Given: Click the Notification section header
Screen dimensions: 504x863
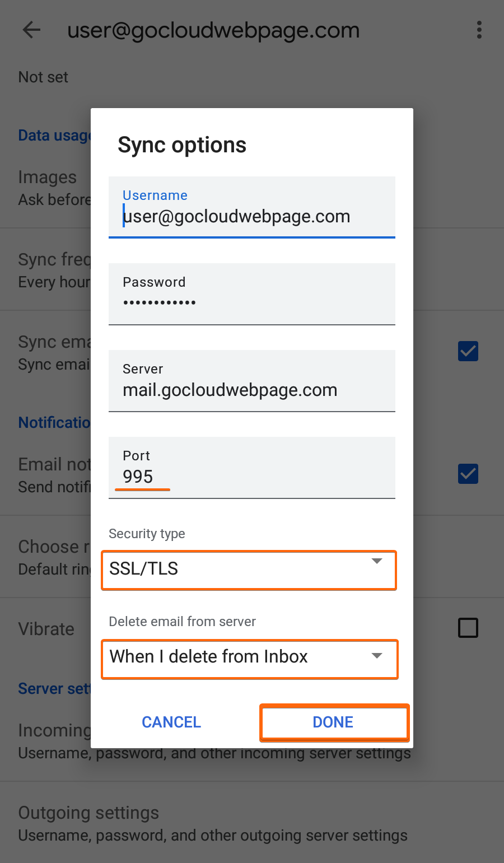Looking at the screenshot, I should [x=54, y=422].
